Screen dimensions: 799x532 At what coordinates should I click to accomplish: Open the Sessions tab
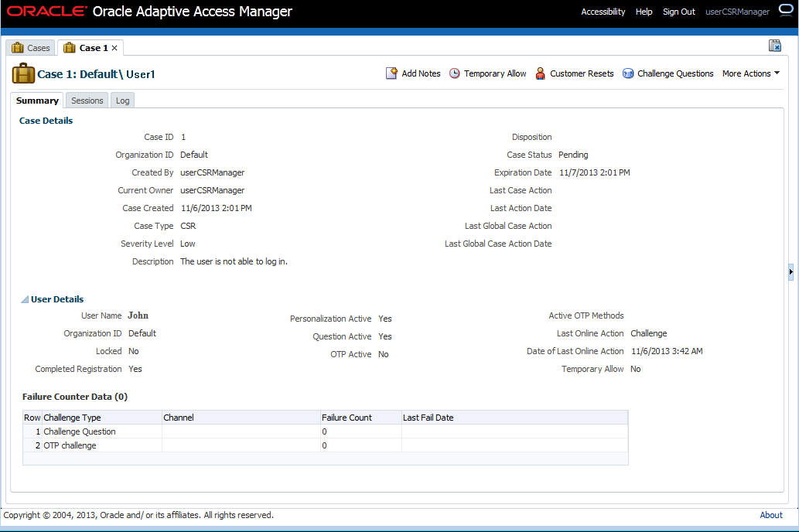click(87, 101)
